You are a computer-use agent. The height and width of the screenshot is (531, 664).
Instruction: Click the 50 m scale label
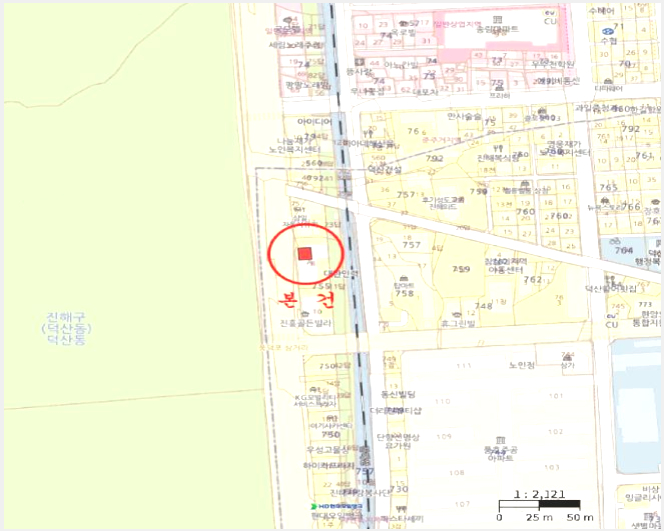(580, 517)
